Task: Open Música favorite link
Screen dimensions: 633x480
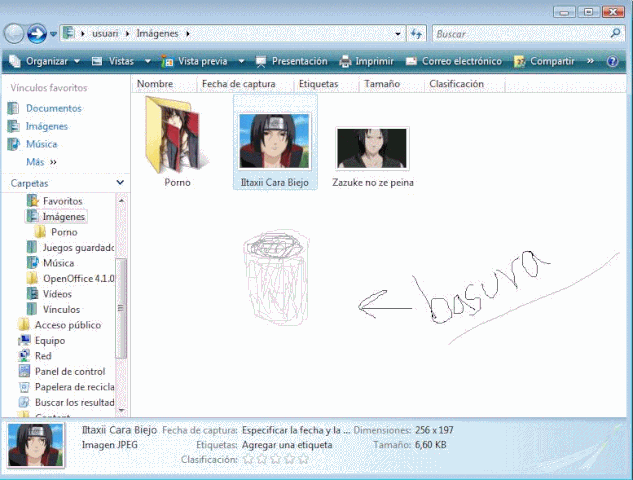Action: [33, 144]
